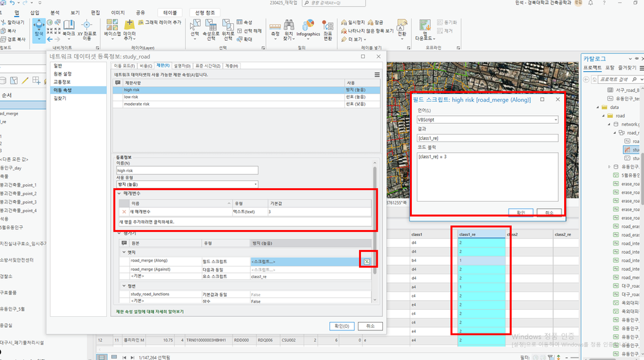The image size is (644, 360).
Task: Click 확인 in the field script dialog
Action: [520, 213]
